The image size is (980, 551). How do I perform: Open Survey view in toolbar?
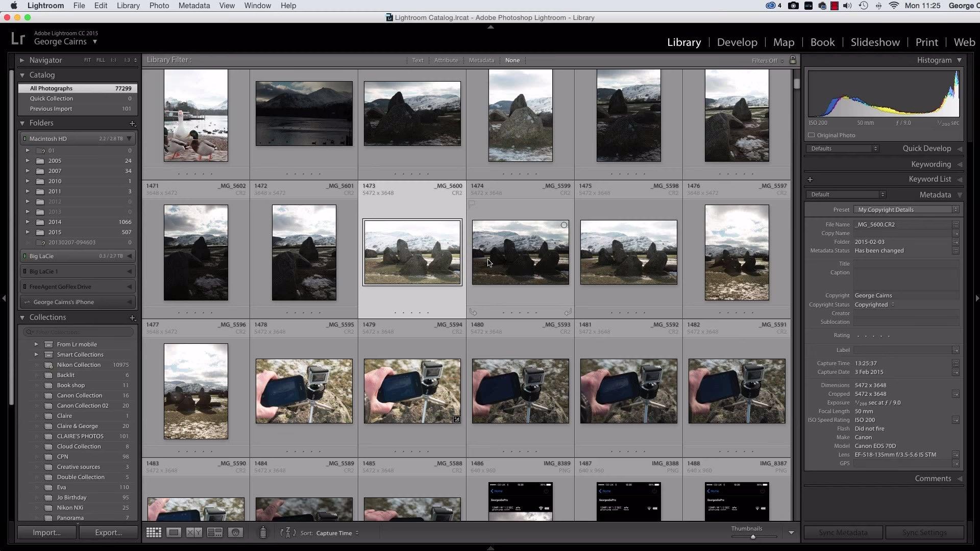coord(215,533)
